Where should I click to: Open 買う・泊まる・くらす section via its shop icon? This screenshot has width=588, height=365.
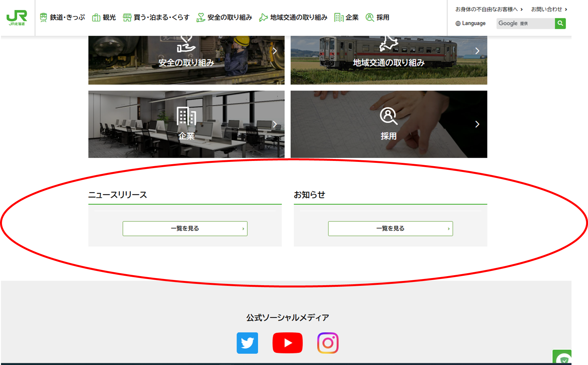pyautogui.click(x=127, y=18)
